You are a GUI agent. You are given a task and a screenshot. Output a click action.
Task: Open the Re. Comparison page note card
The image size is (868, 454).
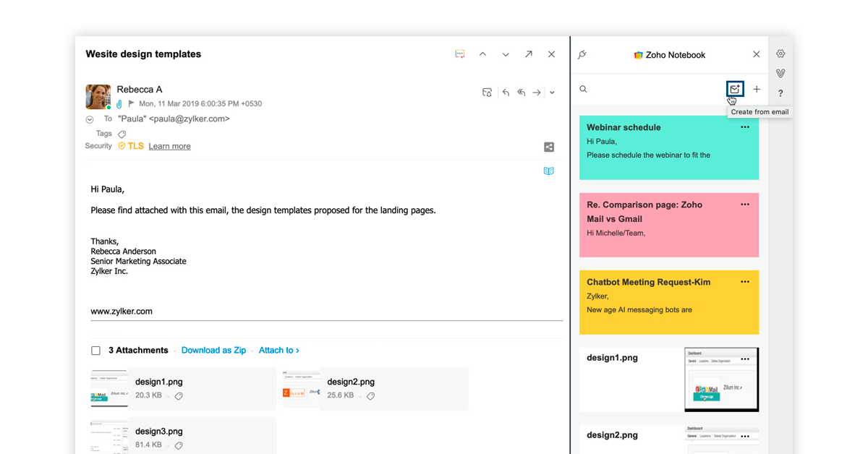pyautogui.click(x=669, y=225)
